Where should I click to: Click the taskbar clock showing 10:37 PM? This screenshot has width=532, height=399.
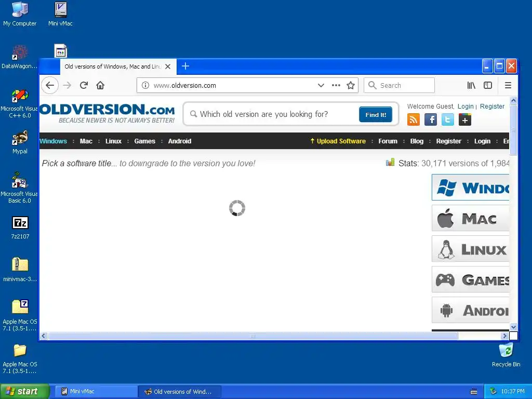pos(513,392)
